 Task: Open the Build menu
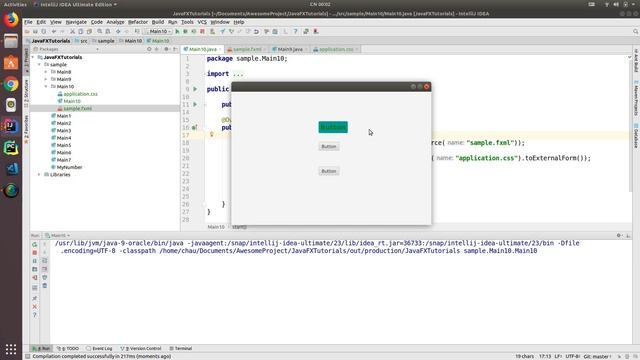(158, 22)
